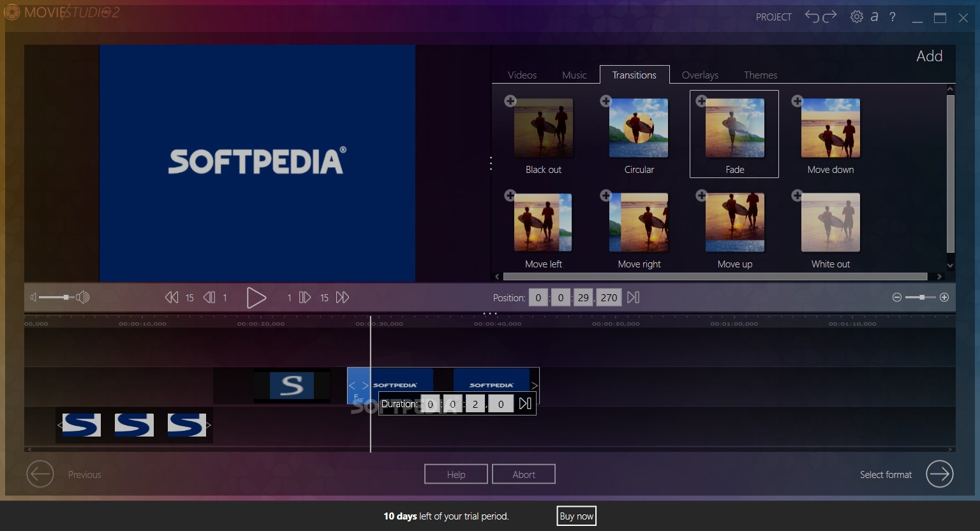The width and height of the screenshot is (980, 531).
Task: Click the transitions horizontal scrollbar right arrow
Action: (939, 277)
